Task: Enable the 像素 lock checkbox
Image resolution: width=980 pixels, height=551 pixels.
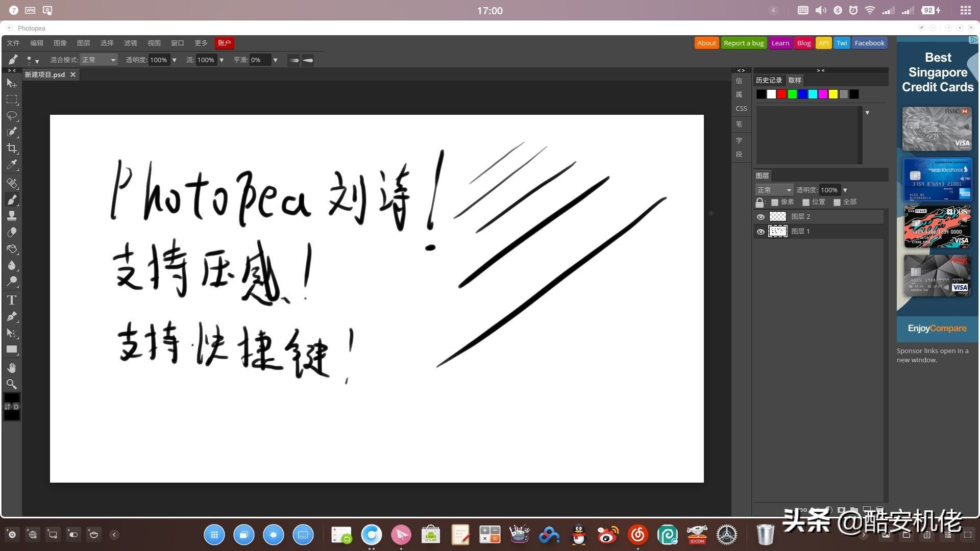Action: tap(775, 203)
